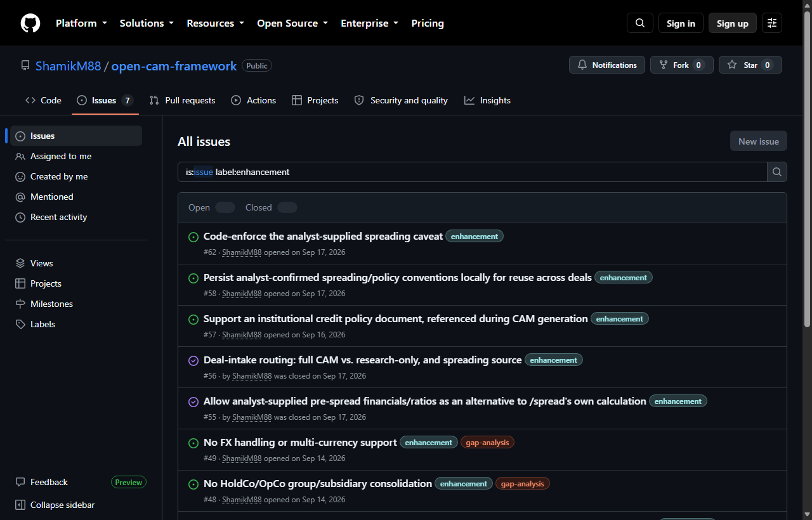Open the search magnifier in header
The width and height of the screenshot is (812, 520).
click(640, 23)
